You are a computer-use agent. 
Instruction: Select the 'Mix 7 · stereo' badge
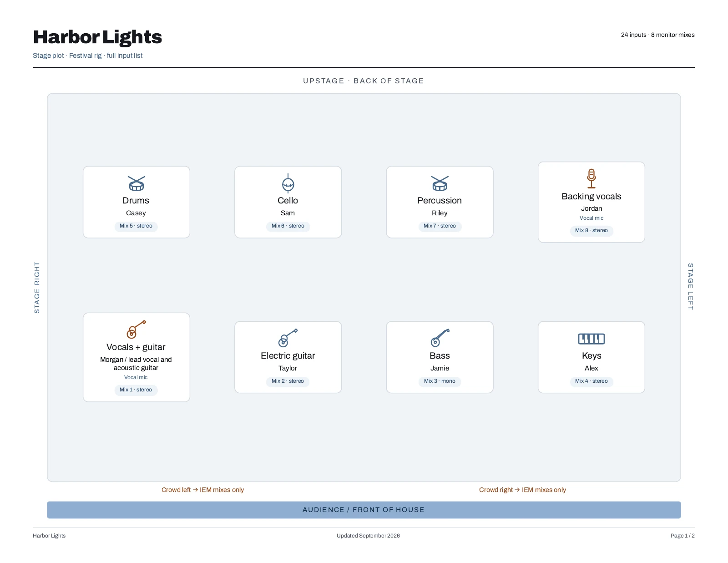click(x=440, y=226)
